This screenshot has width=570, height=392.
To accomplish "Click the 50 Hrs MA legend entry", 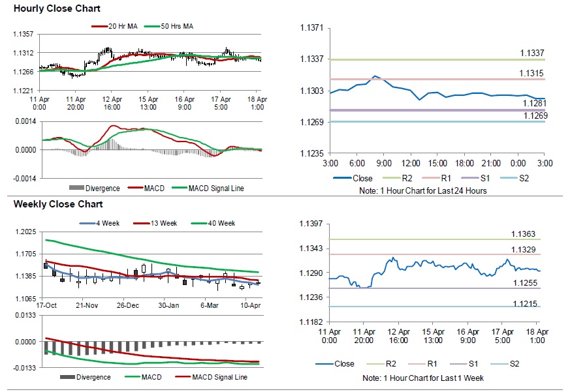I will 168,27.
